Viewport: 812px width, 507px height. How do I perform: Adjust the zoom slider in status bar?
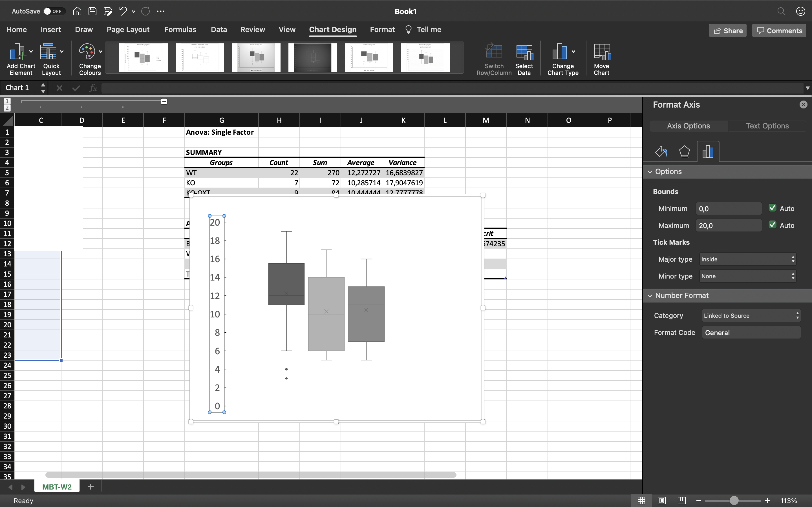[x=734, y=500]
